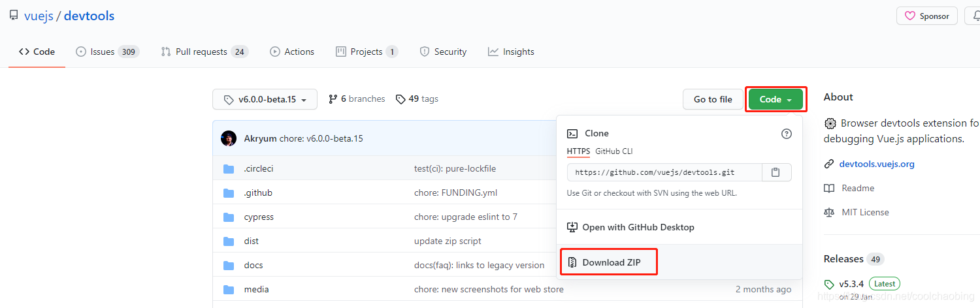
Task: Open commit test(ci): pure-lockfile
Action: pyautogui.click(x=455, y=169)
